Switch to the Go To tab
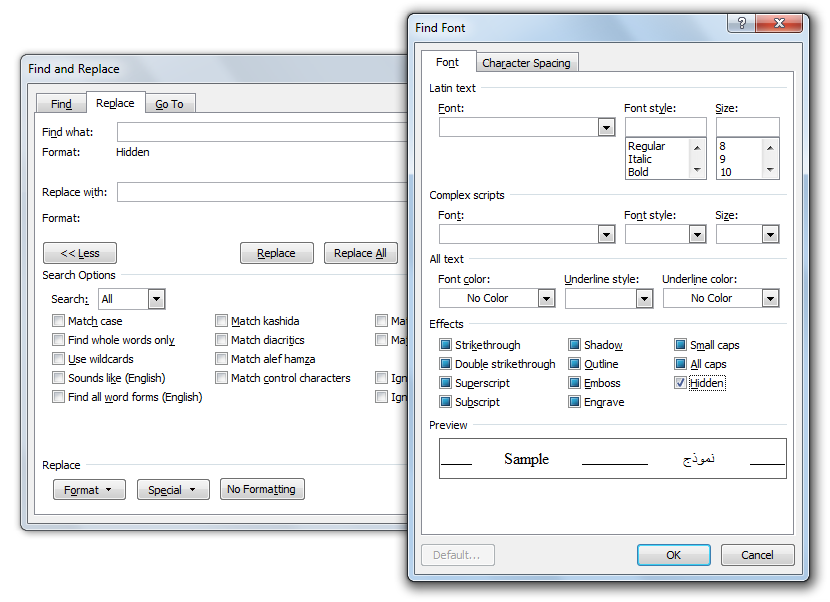The image size is (830, 602). point(170,104)
